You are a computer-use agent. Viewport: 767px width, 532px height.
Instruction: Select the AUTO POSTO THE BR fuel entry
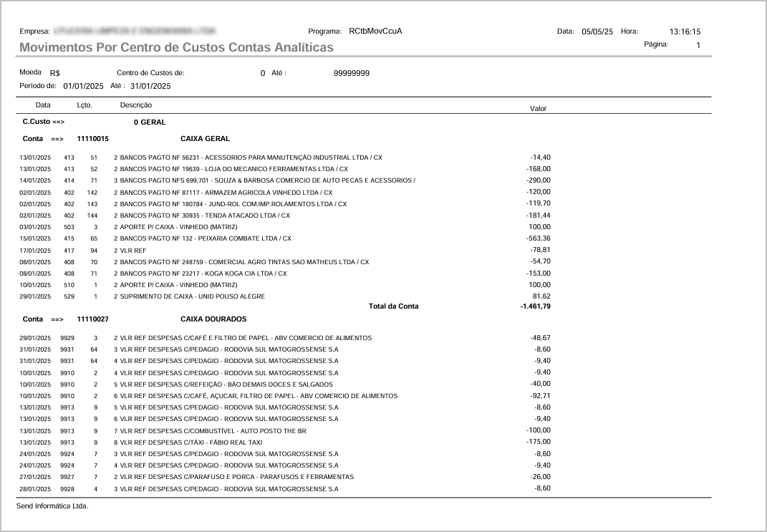[285, 431]
